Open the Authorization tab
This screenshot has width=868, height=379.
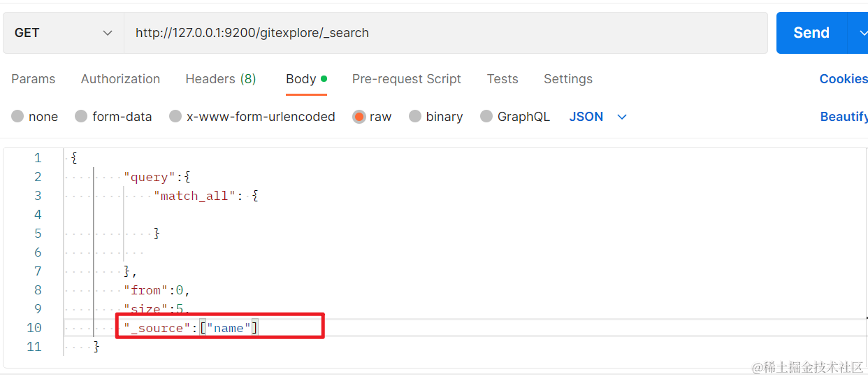click(x=120, y=79)
